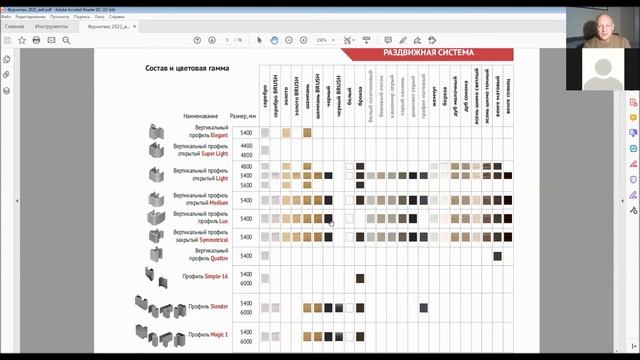Expand the right tools pane with the bottom arrow

(x=634, y=346)
